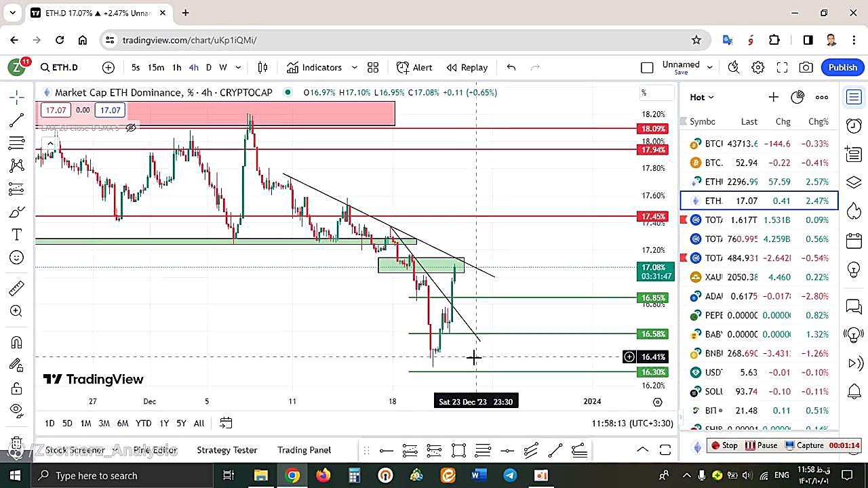
Task: Select the 4h timeframe
Action: pyautogui.click(x=194, y=67)
